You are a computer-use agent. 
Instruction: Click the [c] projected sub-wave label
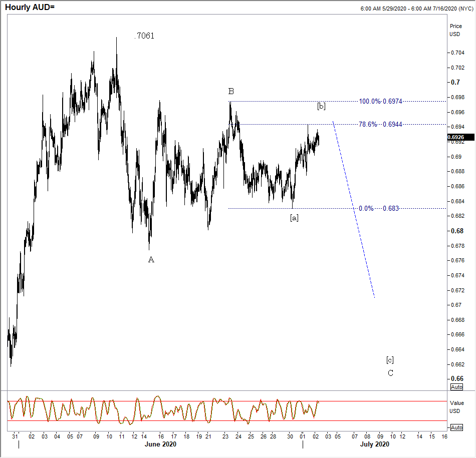[x=390, y=359]
